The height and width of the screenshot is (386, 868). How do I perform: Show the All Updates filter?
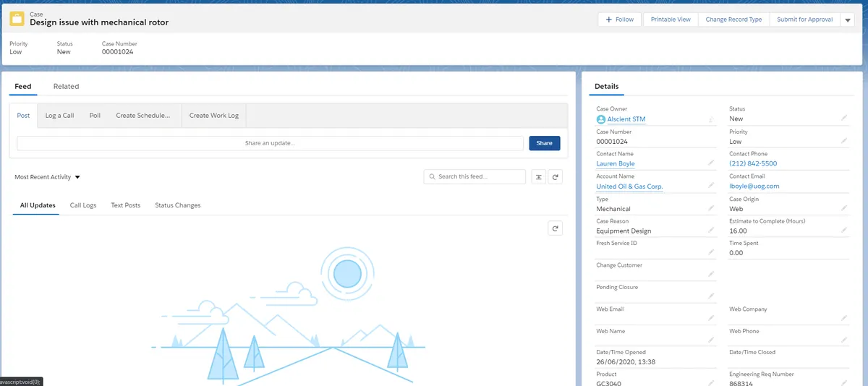38,205
